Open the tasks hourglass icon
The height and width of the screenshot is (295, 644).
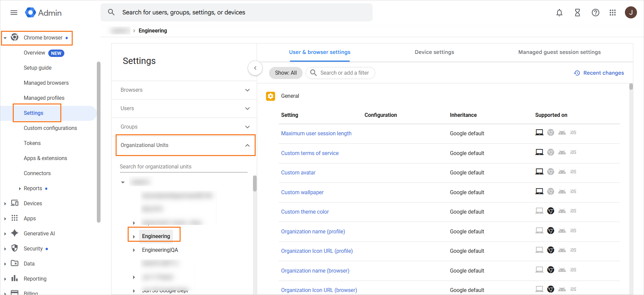(577, 13)
